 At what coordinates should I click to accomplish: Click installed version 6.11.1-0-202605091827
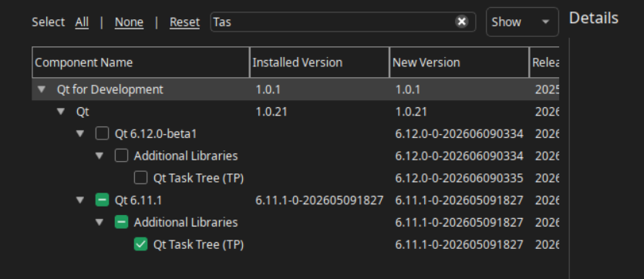coord(319,200)
